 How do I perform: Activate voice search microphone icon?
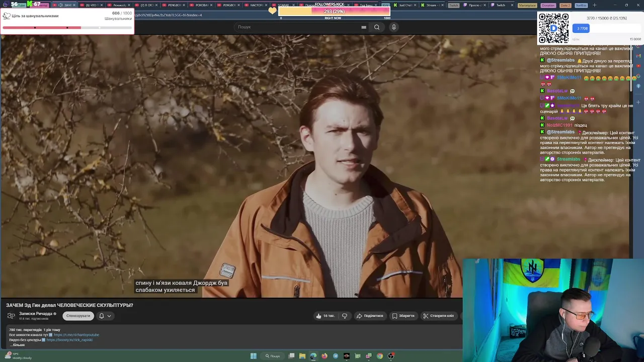[x=394, y=27]
